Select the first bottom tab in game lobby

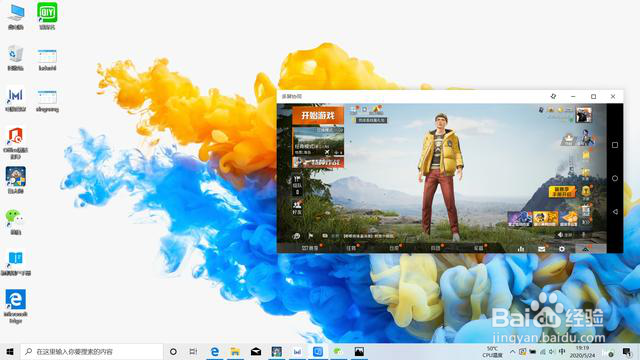pyautogui.click(x=310, y=248)
